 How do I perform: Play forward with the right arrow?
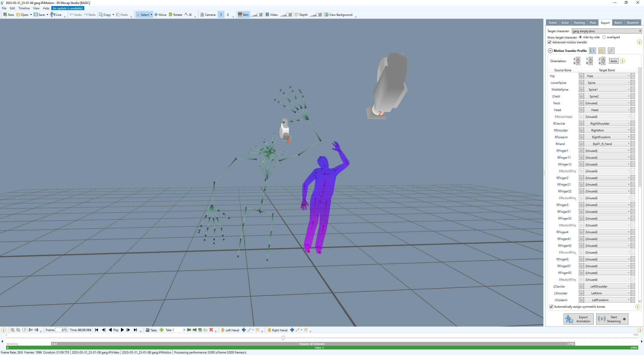[123, 330]
